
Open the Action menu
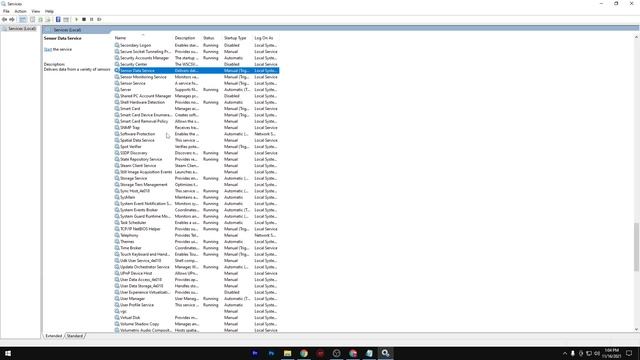(20, 11)
